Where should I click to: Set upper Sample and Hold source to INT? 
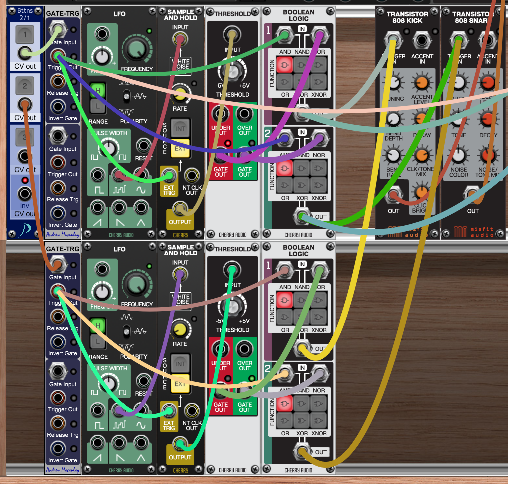click(x=180, y=129)
